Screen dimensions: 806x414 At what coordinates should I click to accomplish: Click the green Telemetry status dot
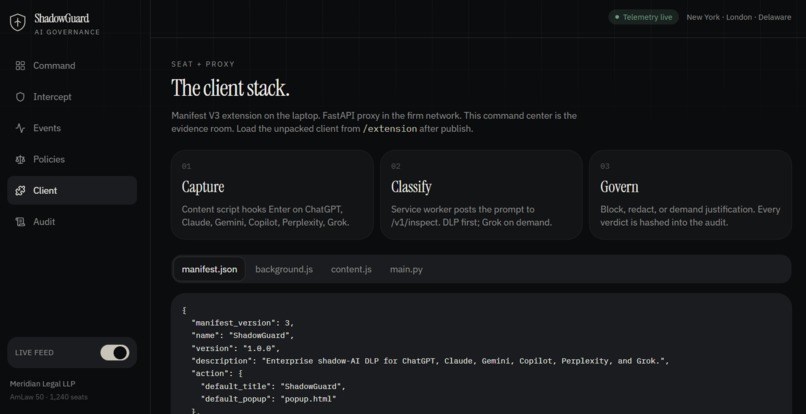pos(617,17)
